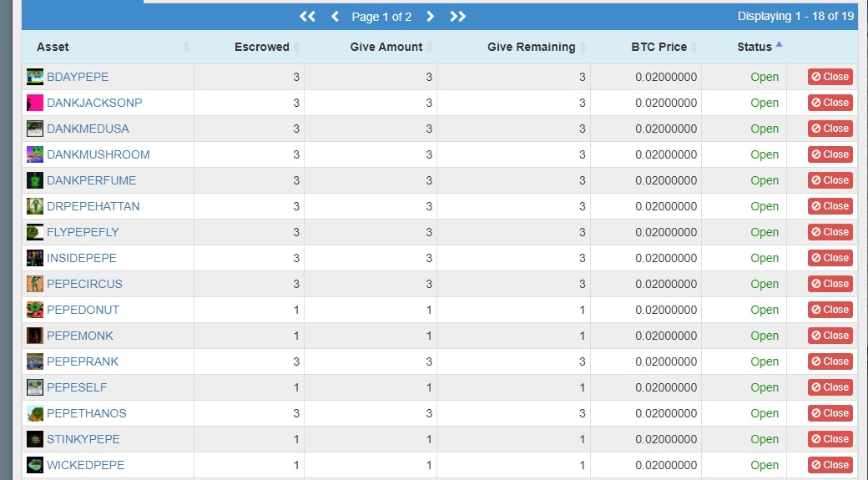Click the DANKJACKSONP pink asset icon
Image resolution: width=868 pixels, height=480 pixels.
pos(35,103)
